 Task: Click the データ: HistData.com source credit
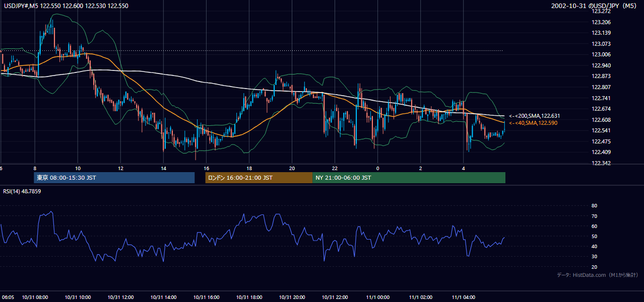click(x=598, y=275)
